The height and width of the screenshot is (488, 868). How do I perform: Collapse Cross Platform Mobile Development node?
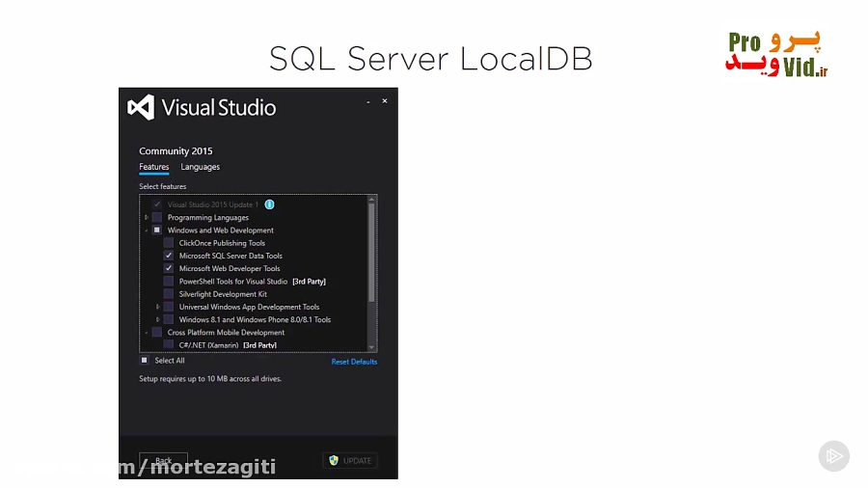tap(147, 333)
